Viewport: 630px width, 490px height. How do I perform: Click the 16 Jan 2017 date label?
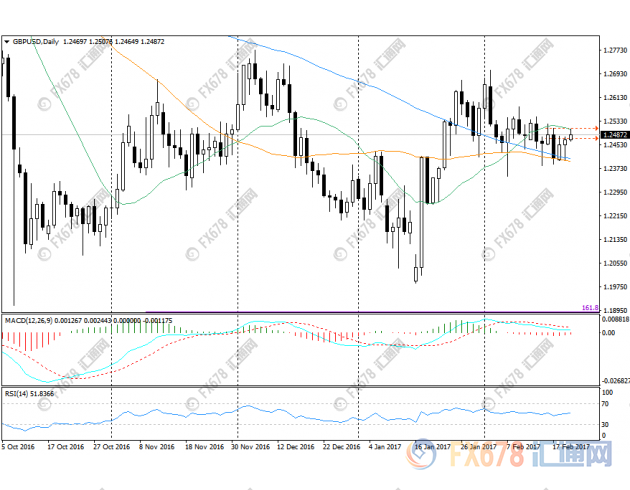click(430, 447)
